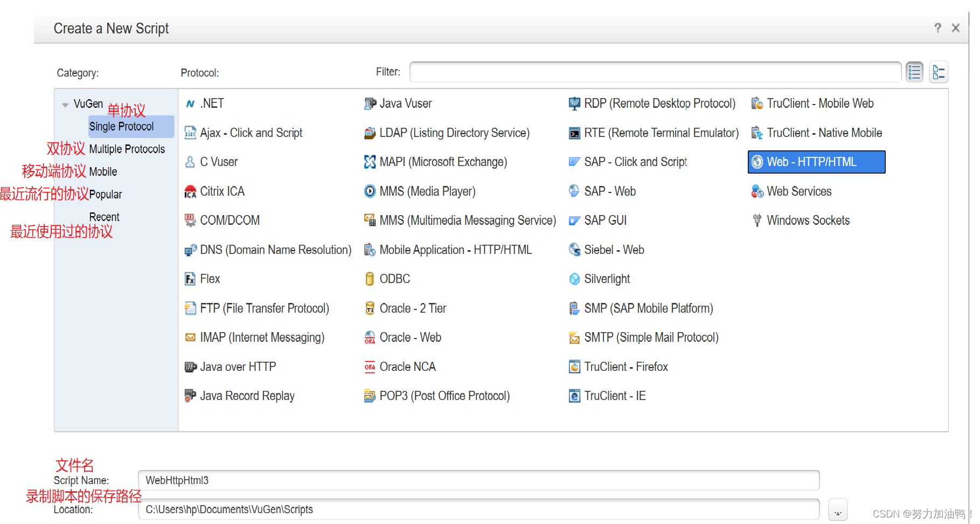Close the Create a New Script dialog
980x524 pixels.
click(x=956, y=28)
